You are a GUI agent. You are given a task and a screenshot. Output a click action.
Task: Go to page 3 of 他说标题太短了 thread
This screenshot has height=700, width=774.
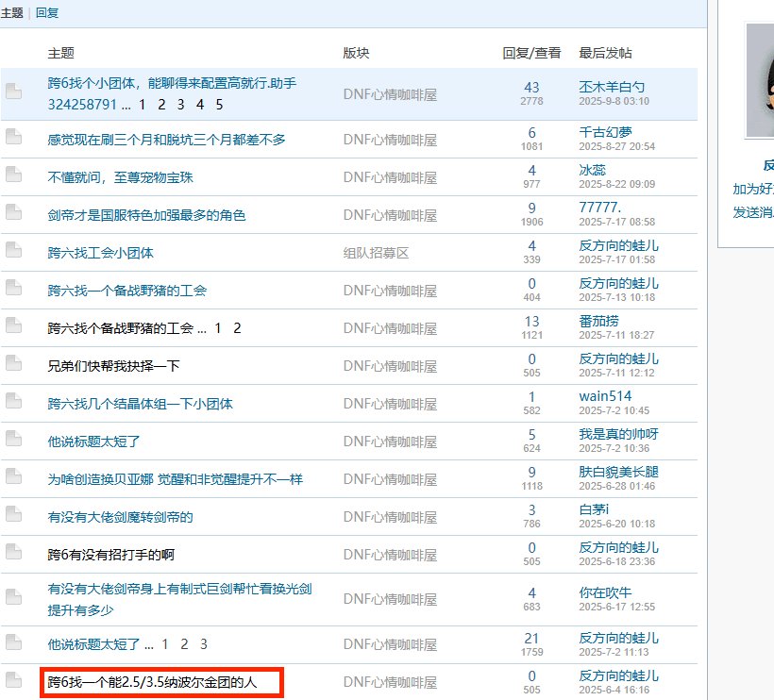pyautogui.click(x=203, y=644)
